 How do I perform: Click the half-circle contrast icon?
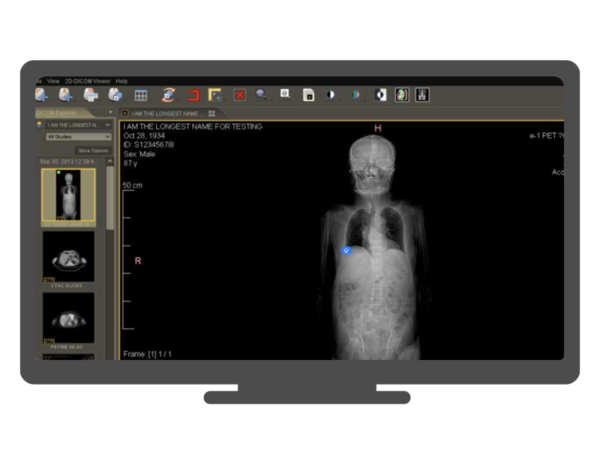pos(331,95)
